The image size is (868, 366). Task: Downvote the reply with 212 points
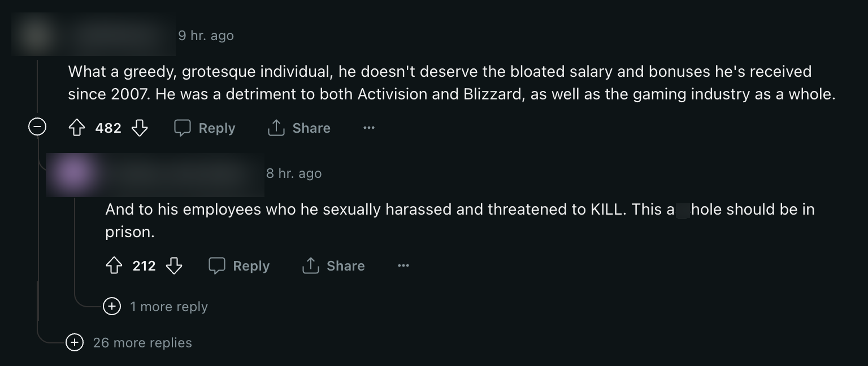[174, 266]
